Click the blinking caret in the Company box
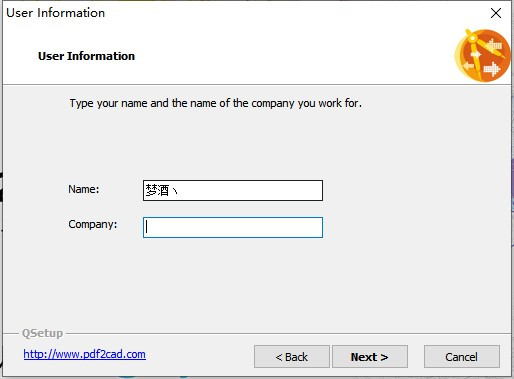514x379 pixels. point(147,227)
